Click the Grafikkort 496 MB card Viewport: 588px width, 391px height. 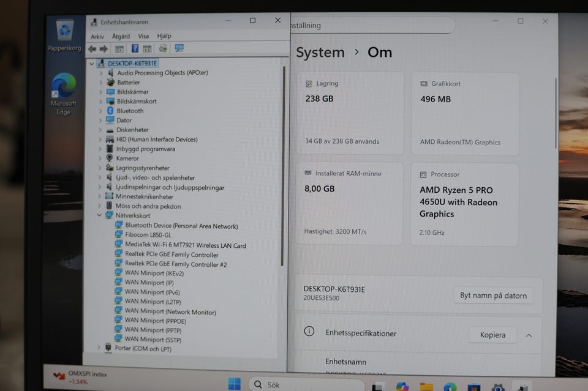click(x=465, y=113)
